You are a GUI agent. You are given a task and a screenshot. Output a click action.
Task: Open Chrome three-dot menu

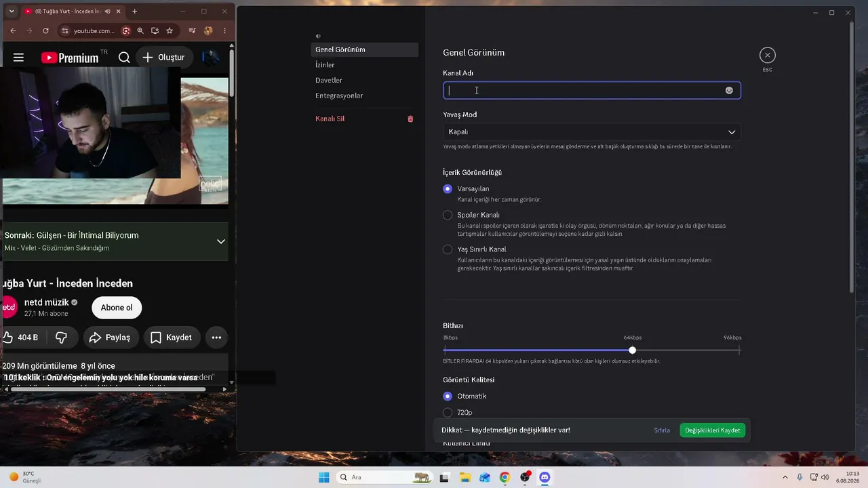tap(224, 30)
